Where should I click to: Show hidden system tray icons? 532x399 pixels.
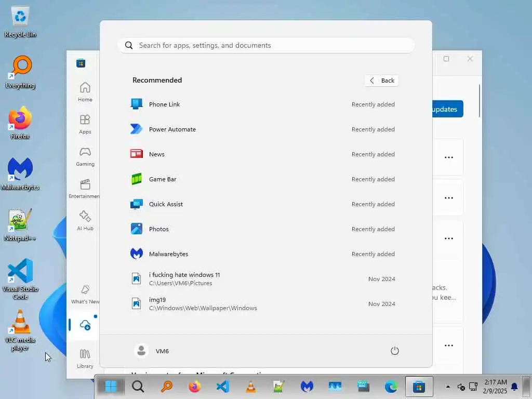(x=448, y=387)
